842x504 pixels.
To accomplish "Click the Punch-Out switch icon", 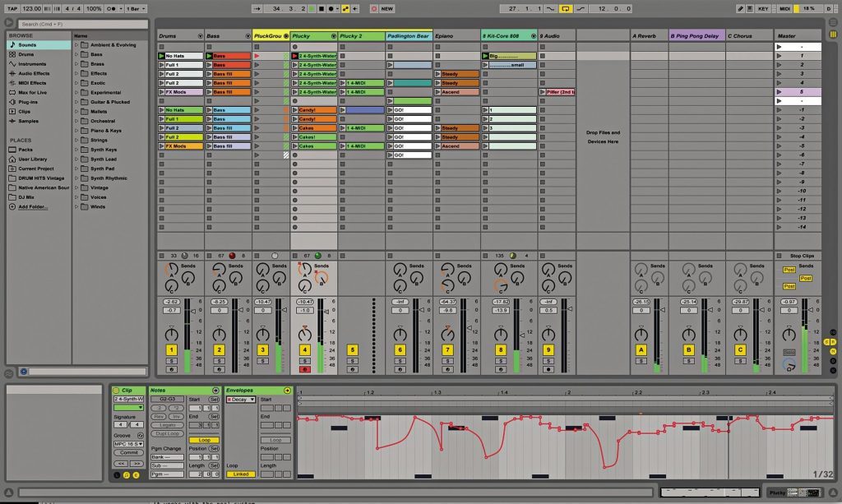I will coord(581,8).
